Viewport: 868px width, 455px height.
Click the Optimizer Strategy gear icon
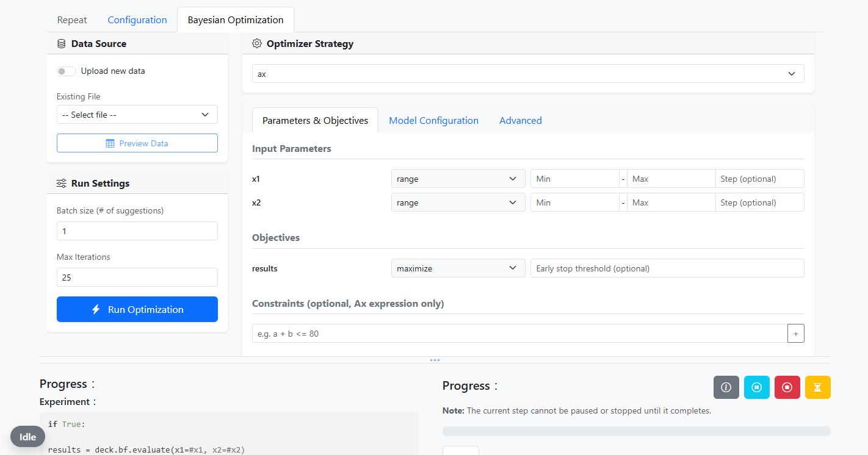257,44
